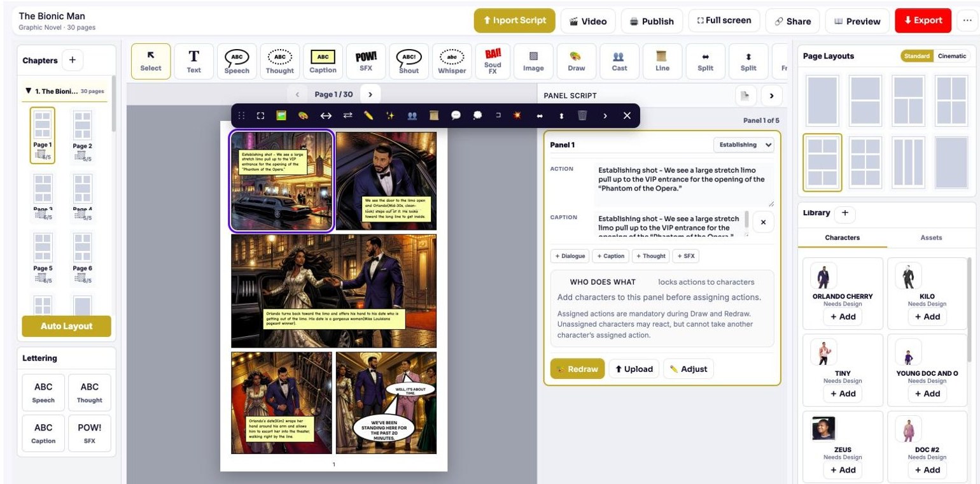Go to the next page with the chevron beside 'Page 1 / 30'
This screenshot has height=484, width=980.
(x=370, y=94)
